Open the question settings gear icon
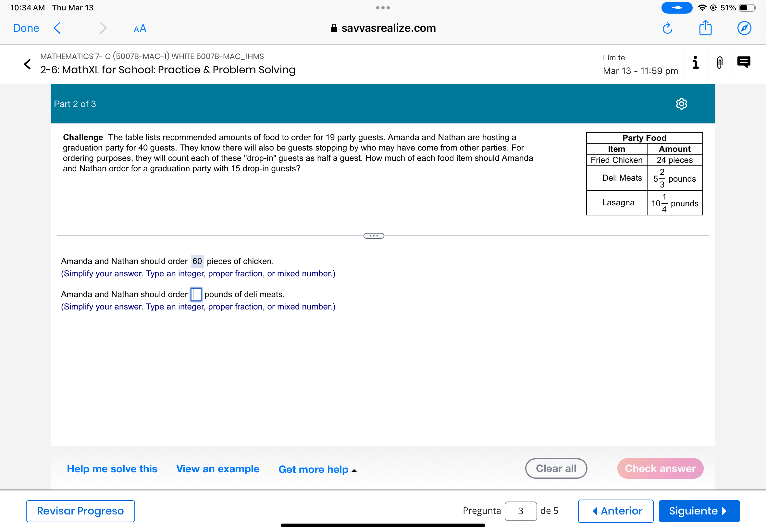 [x=681, y=104]
